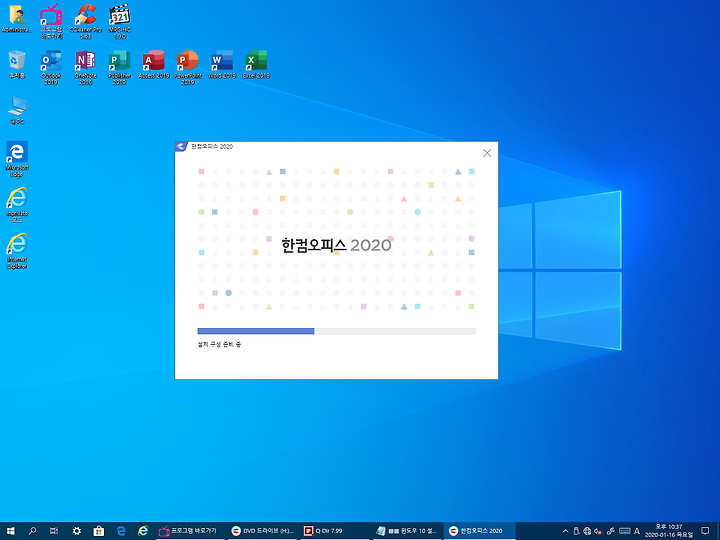Switch to the 윈도우 10 taskbar window
This screenshot has height=540, width=720.
[407, 531]
